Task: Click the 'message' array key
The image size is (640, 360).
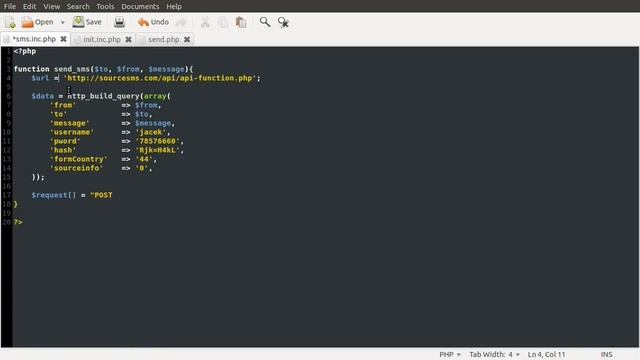Action: tap(70, 123)
